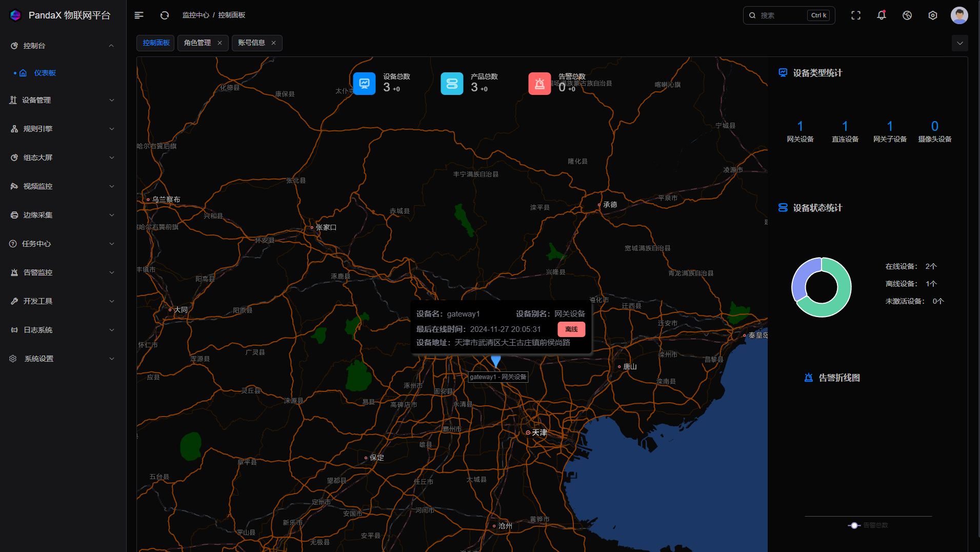The image size is (980, 552).
Task: Click the 网关设备 count value
Action: (800, 126)
